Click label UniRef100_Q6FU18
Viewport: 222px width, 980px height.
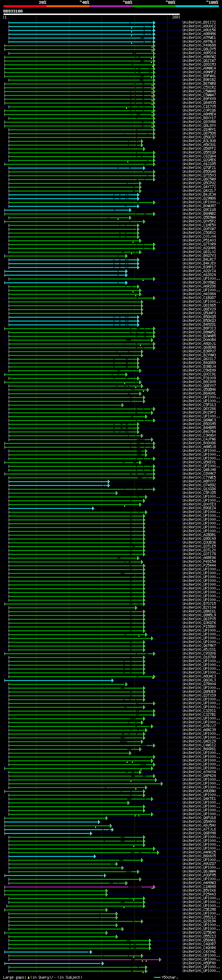click(199, 818)
